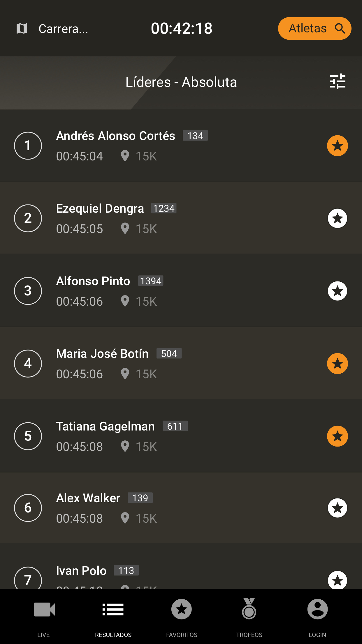
Task: Open the Líderes - Absoluta category header
Action: (x=181, y=82)
